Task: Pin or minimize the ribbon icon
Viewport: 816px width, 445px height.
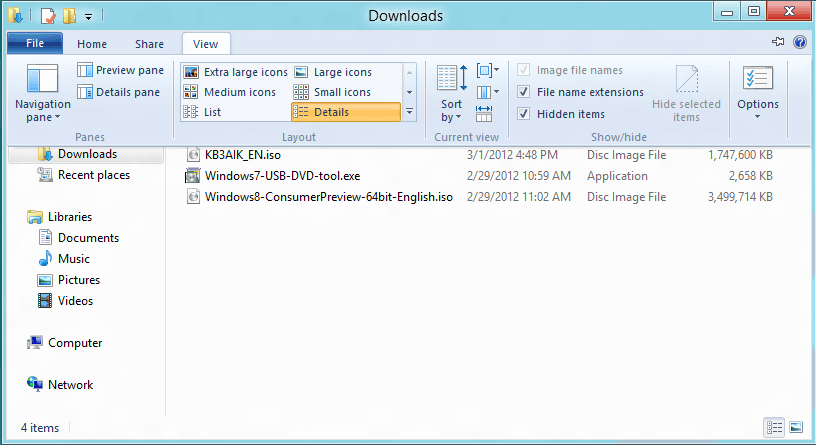Action: [x=778, y=42]
